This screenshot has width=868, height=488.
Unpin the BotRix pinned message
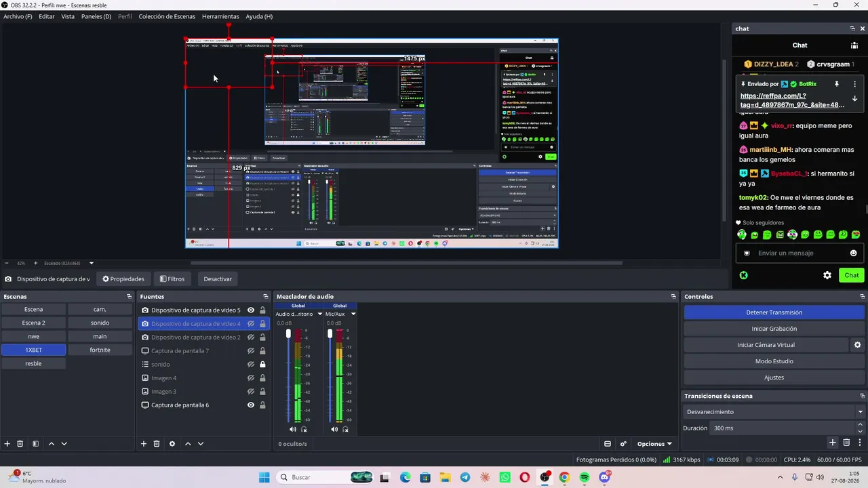(x=837, y=84)
